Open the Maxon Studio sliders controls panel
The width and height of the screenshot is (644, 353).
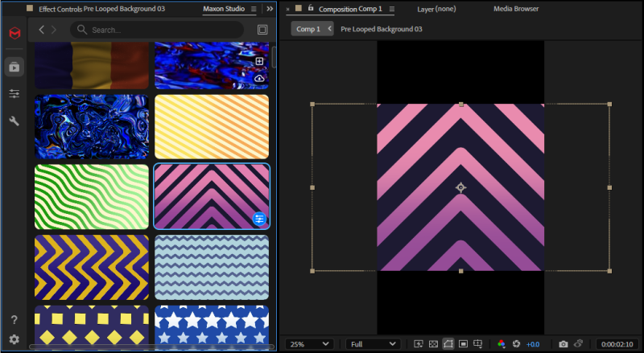[14, 94]
